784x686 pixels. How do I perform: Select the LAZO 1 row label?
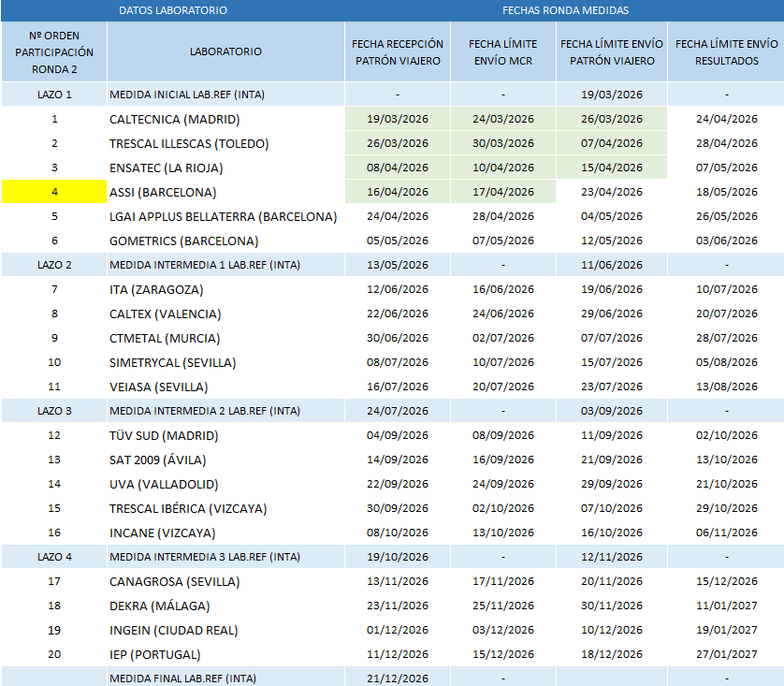coord(54,95)
